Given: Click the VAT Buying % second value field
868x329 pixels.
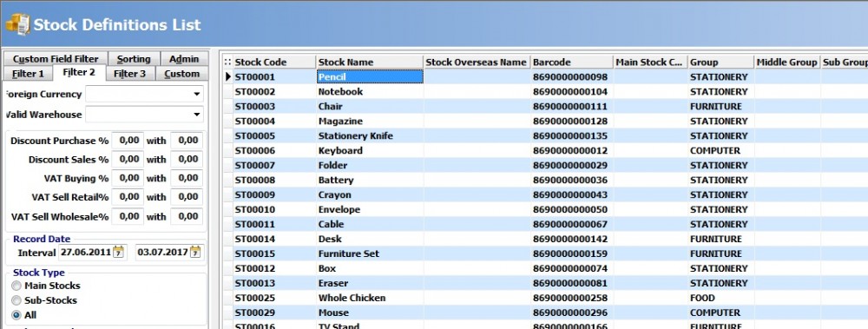Looking at the screenshot, I should tap(187, 178).
